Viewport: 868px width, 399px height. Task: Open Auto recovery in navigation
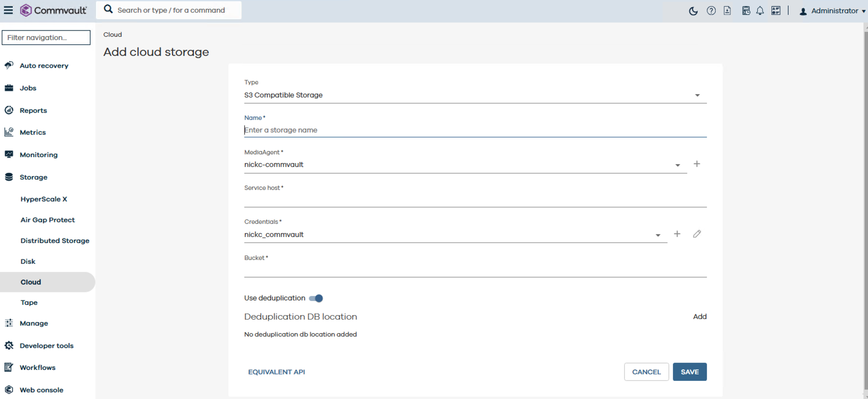click(44, 66)
